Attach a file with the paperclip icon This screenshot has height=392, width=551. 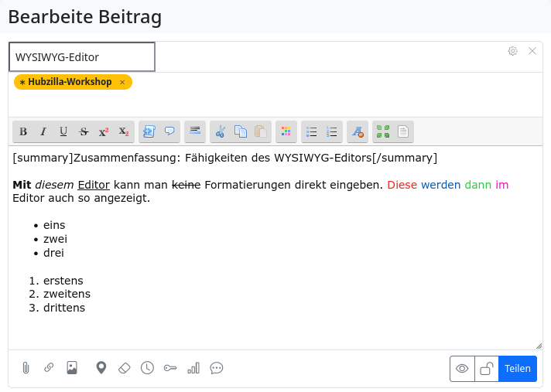click(26, 368)
